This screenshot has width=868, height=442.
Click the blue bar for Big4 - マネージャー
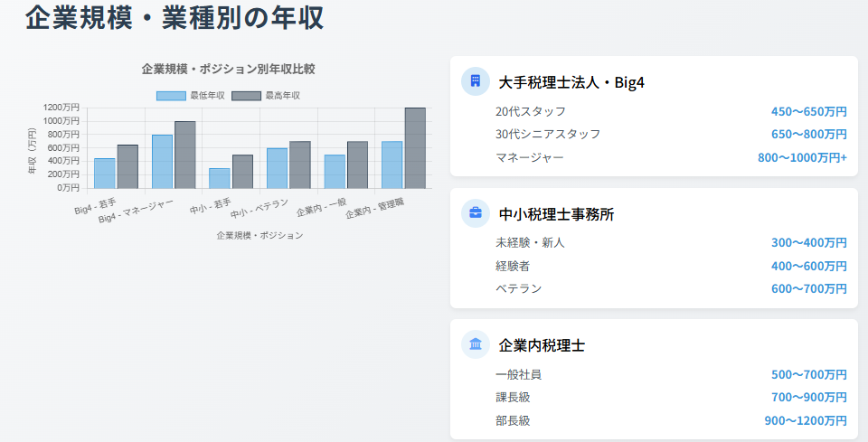click(163, 162)
